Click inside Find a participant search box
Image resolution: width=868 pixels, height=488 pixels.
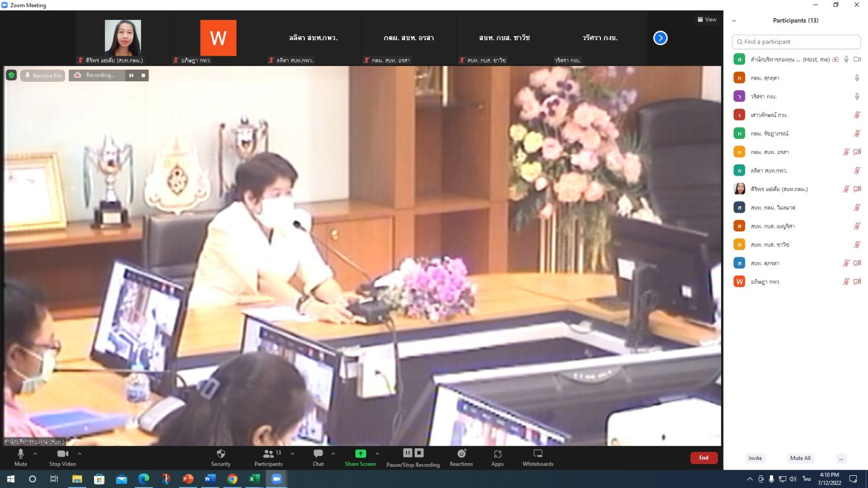(796, 42)
